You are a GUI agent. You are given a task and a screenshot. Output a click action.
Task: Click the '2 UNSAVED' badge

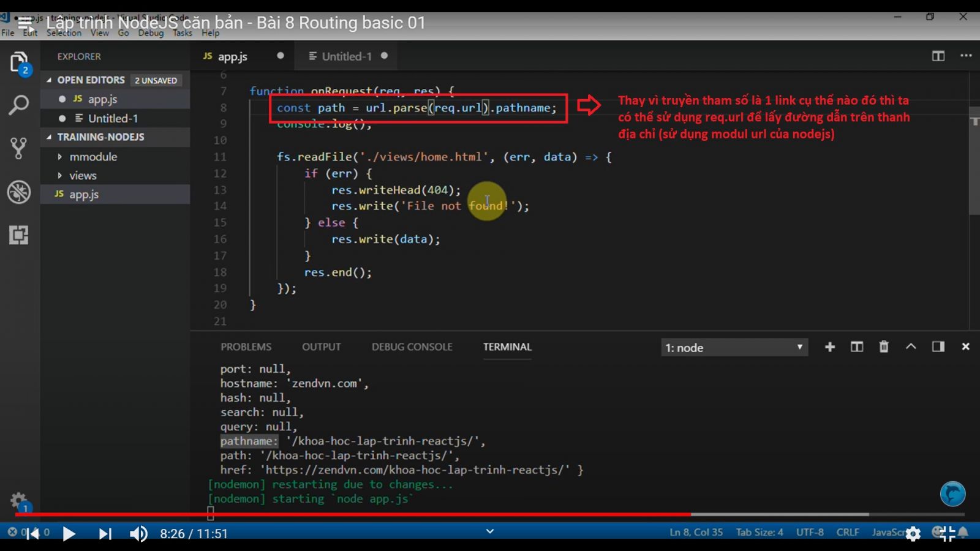click(x=156, y=81)
